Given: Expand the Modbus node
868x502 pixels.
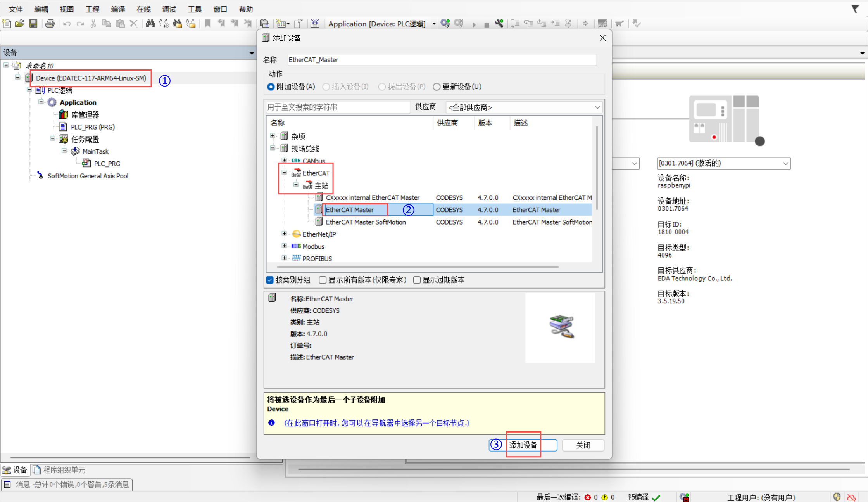Looking at the screenshot, I should [x=284, y=246].
